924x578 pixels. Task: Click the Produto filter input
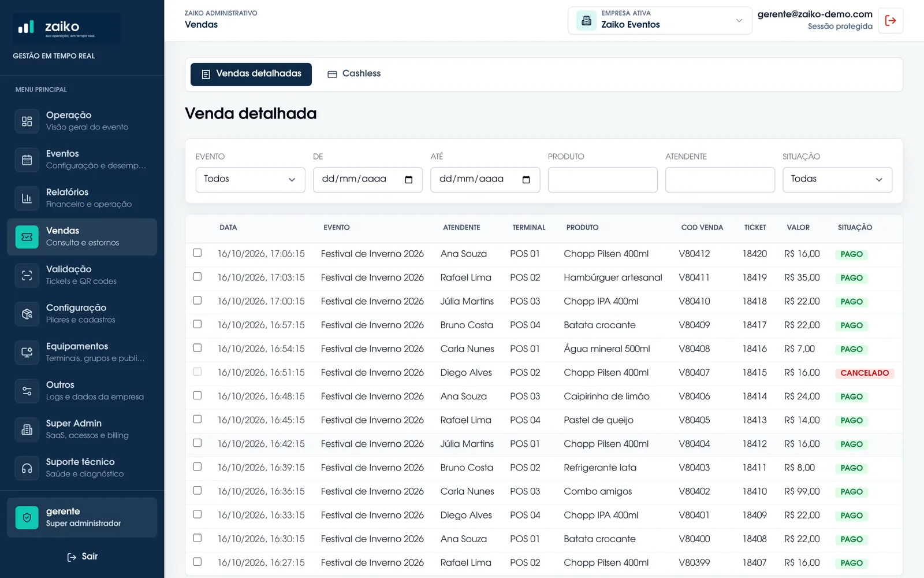[x=602, y=180]
